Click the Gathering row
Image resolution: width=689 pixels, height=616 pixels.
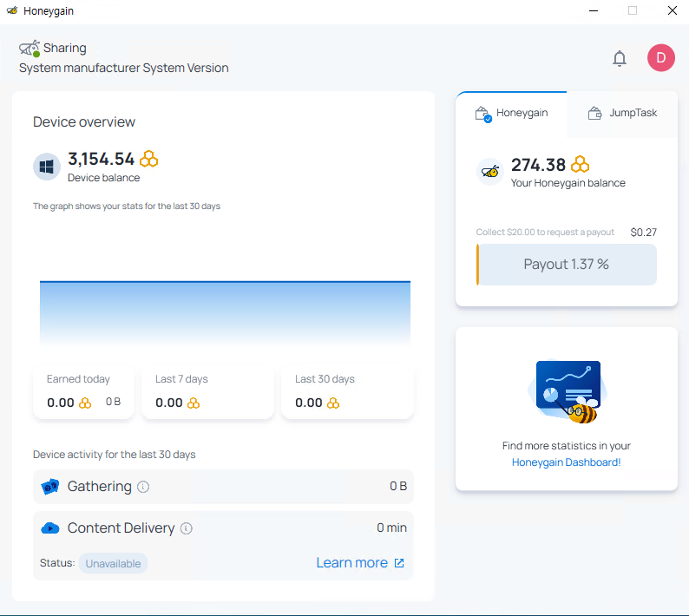click(x=223, y=487)
